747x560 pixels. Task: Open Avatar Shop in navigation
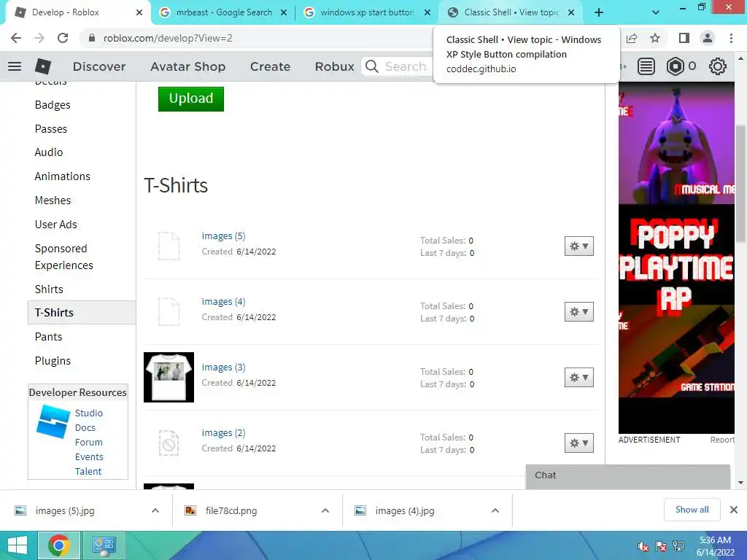coord(187,66)
